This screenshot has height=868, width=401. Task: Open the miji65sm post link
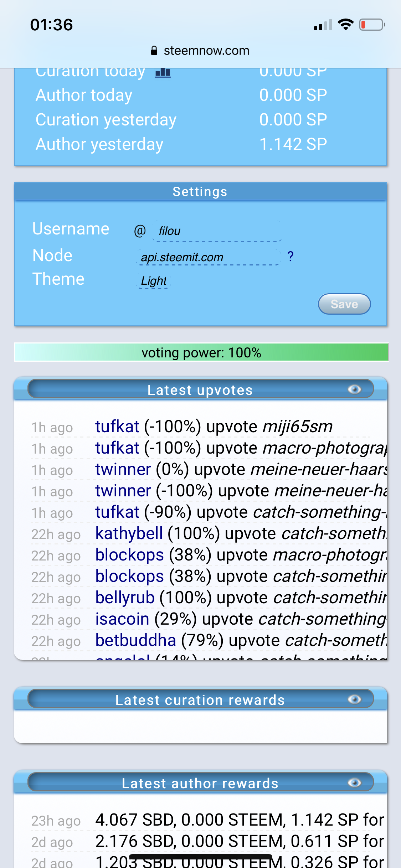[x=298, y=427]
